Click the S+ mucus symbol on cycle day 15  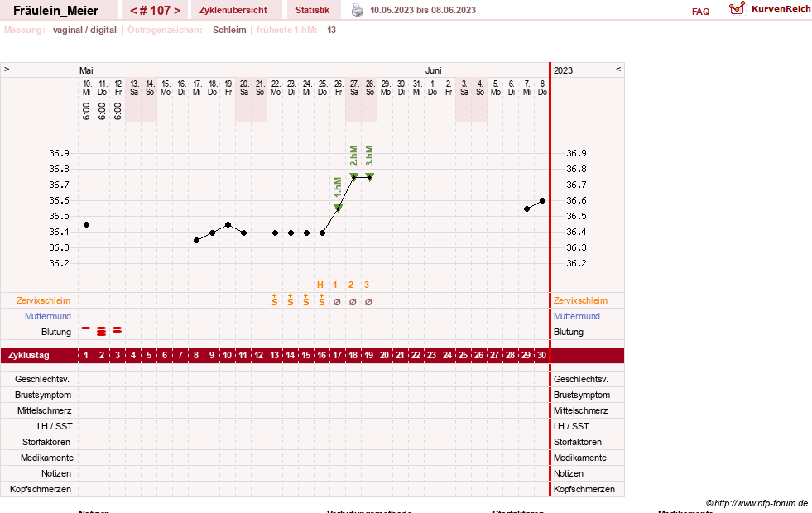(x=306, y=300)
